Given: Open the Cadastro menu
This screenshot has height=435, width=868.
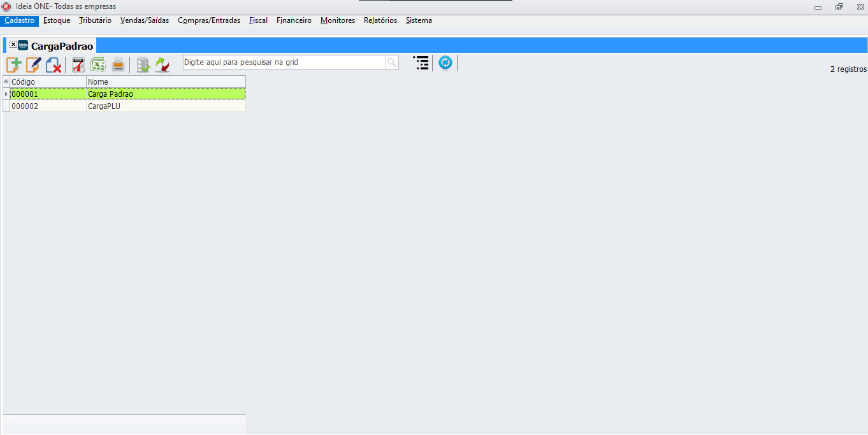Looking at the screenshot, I should point(20,20).
